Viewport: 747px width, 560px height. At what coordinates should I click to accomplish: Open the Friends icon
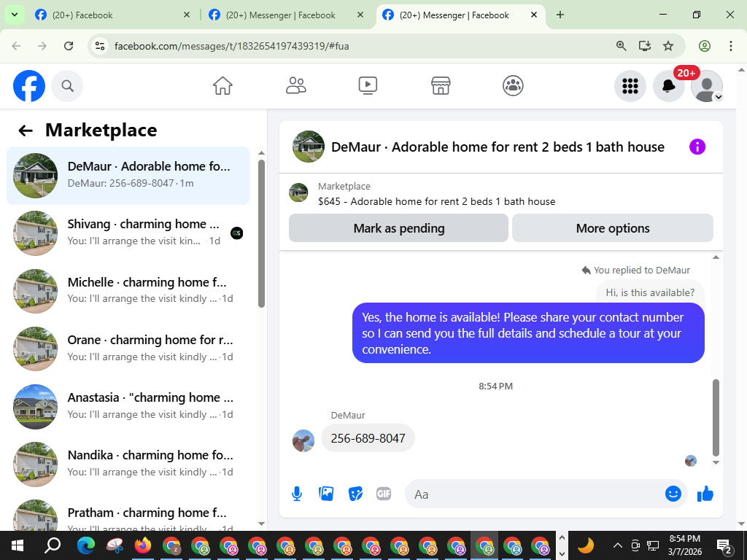tap(296, 86)
